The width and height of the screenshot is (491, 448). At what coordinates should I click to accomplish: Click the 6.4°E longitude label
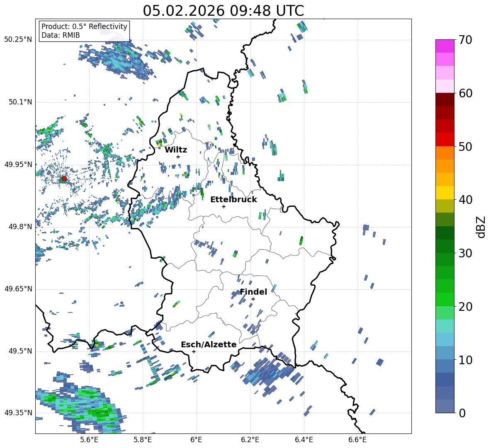(304, 440)
